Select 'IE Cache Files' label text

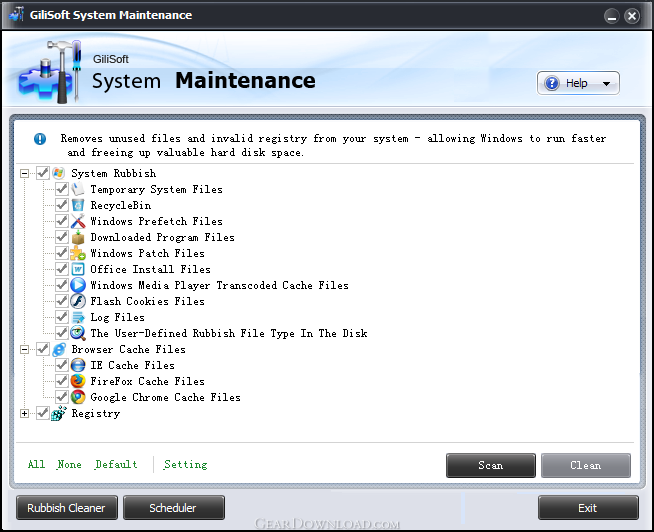tap(132, 365)
